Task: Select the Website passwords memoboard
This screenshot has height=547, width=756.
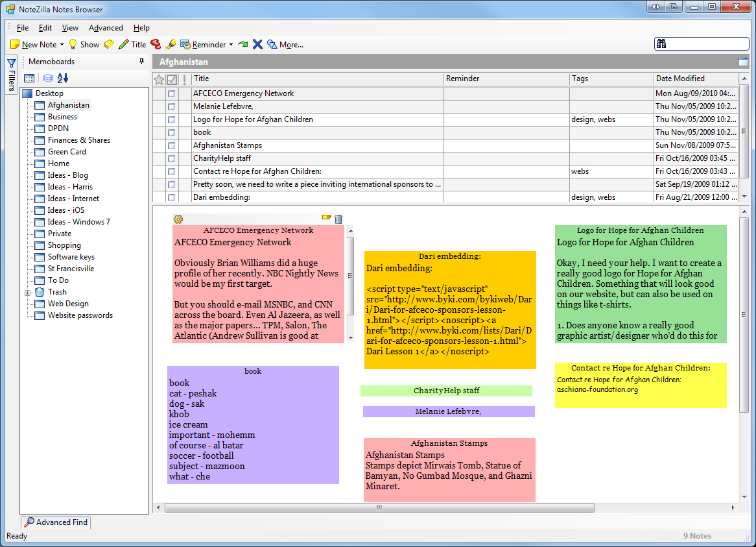Action: click(80, 315)
